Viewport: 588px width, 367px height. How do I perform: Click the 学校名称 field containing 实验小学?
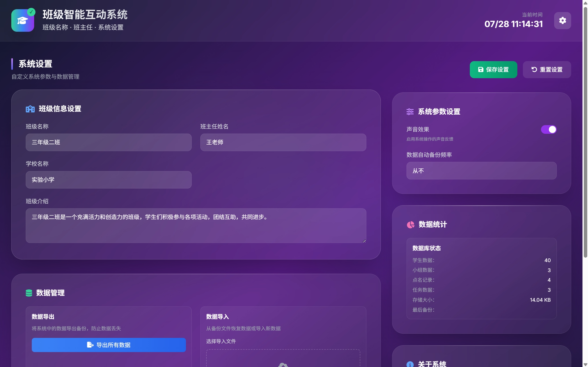click(108, 180)
